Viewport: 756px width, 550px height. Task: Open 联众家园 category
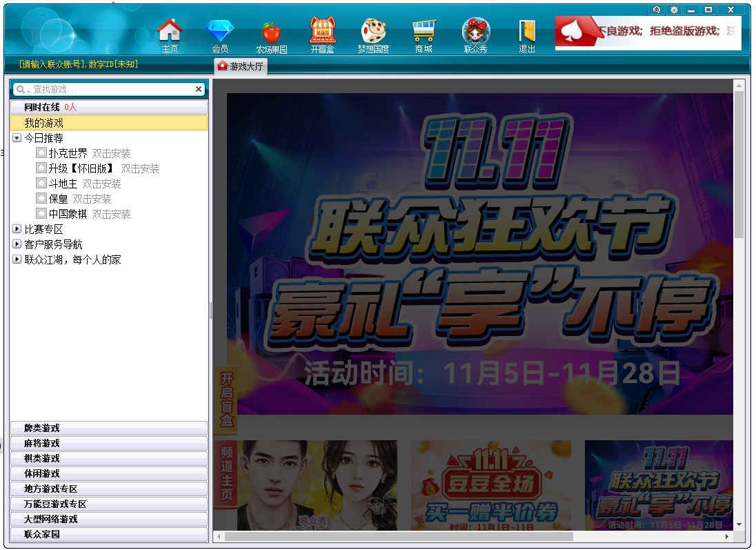tap(109, 534)
